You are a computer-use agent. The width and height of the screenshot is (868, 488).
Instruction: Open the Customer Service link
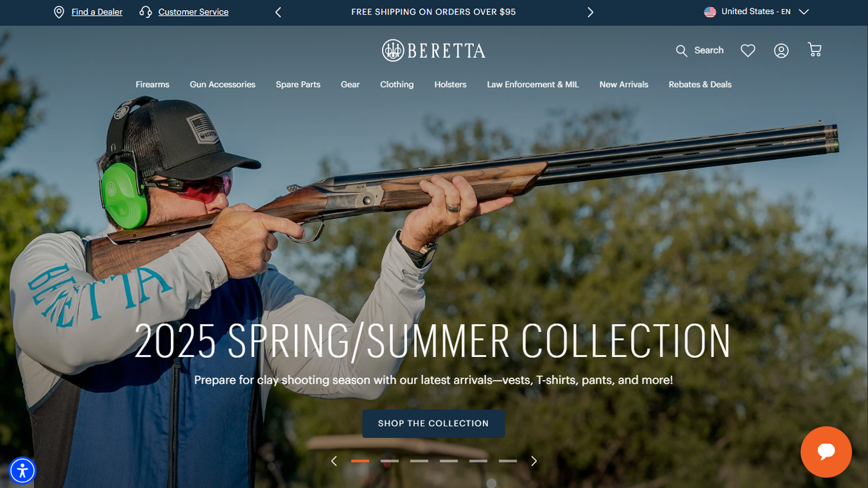click(x=193, y=12)
